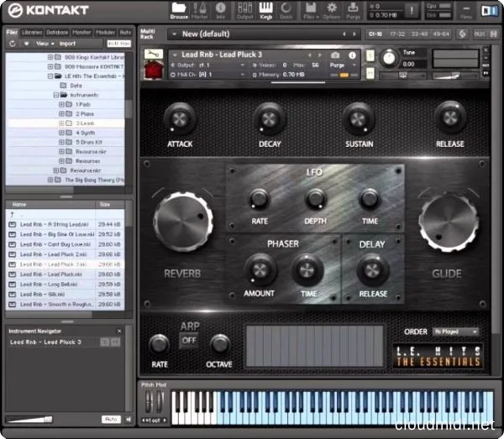Click the minimize view button

click(x=465, y=11)
